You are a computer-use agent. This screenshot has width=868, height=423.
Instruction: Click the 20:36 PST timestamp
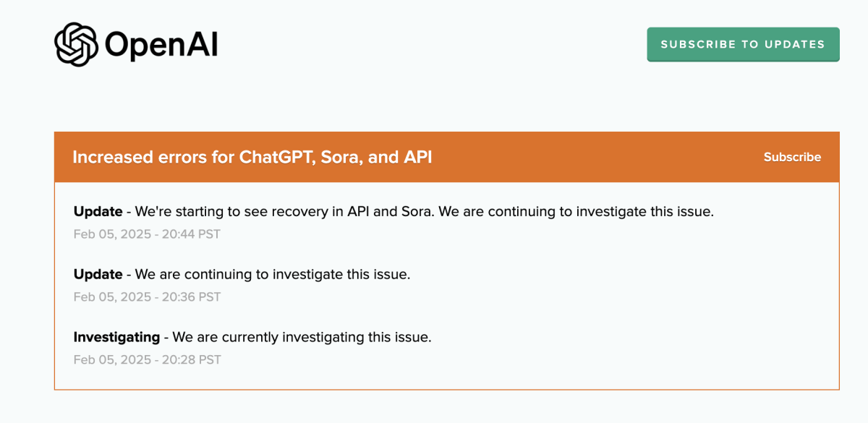[x=147, y=297]
